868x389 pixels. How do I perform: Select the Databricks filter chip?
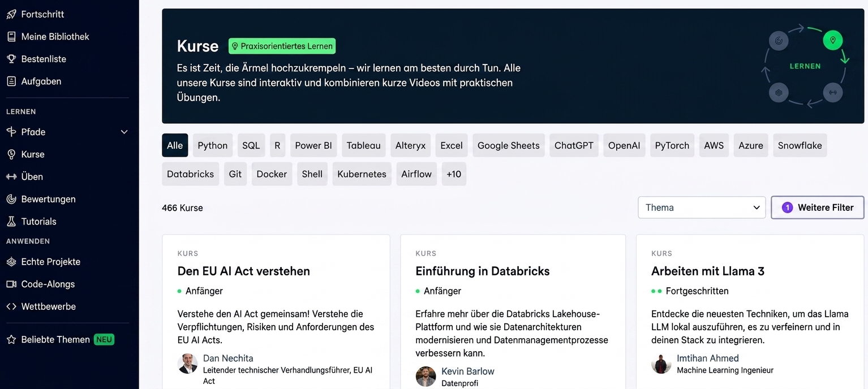pyautogui.click(x=190, y=174)
